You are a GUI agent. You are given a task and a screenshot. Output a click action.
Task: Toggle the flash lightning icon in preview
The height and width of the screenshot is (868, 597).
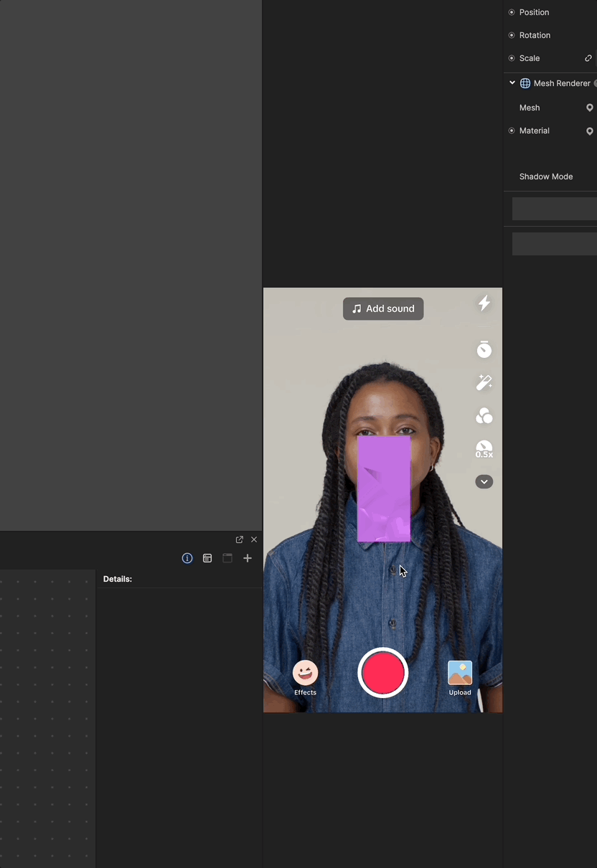click(x=484, y=303)
